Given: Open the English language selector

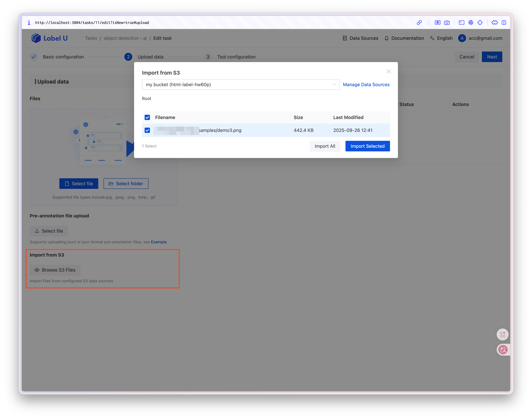Looking at the screenshot, I should [441, 38].
